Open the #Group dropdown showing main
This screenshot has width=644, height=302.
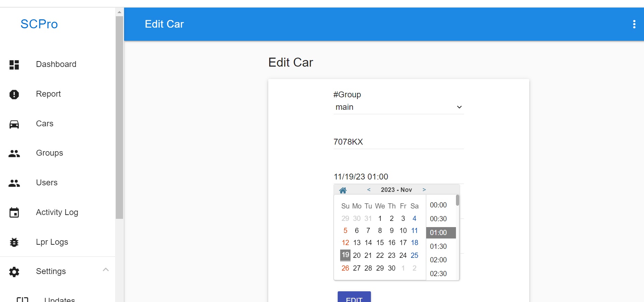click(399, 107)
